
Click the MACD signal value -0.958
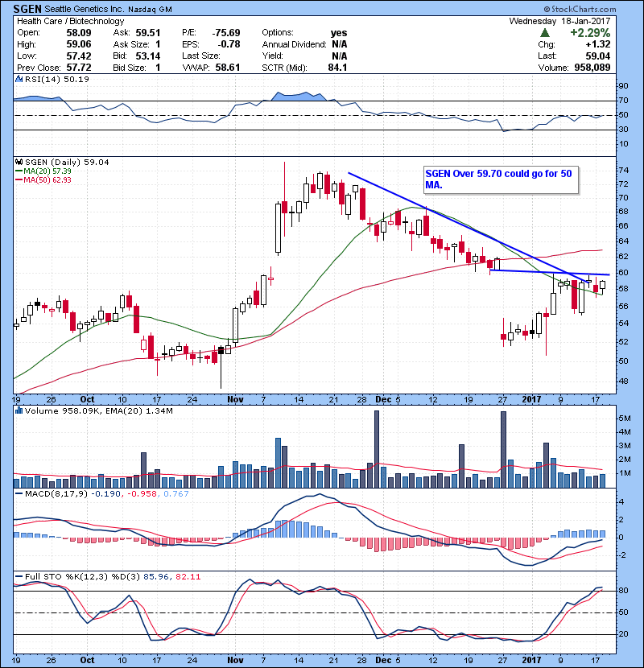click(142, 494)
